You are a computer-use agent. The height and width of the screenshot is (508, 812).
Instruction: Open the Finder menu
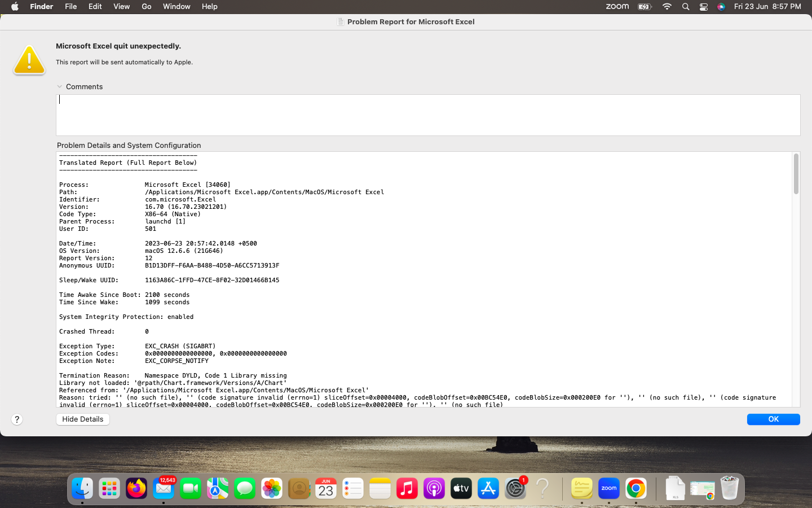click(42, 7)
